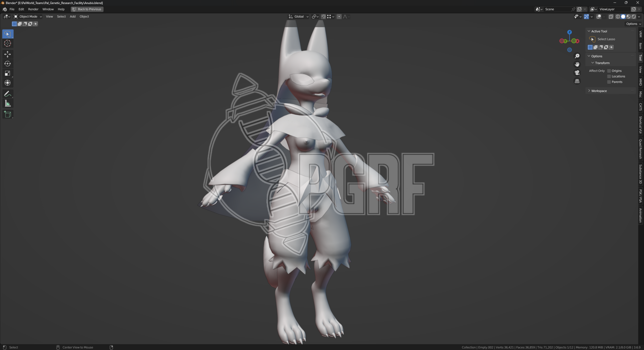Click the ViewLayer name field
Image resolution: width=644 pixels, height=350 pixels.
click(614, 9)
